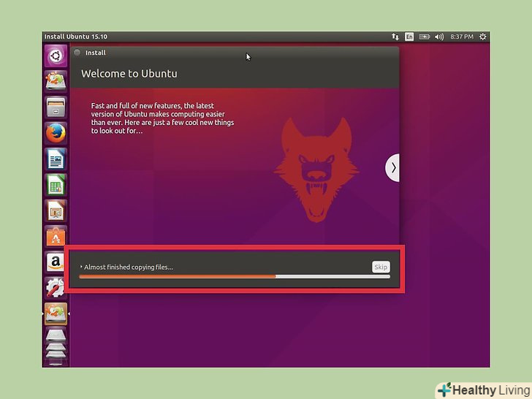Select the running installer icon in launcher

(56, 313)
